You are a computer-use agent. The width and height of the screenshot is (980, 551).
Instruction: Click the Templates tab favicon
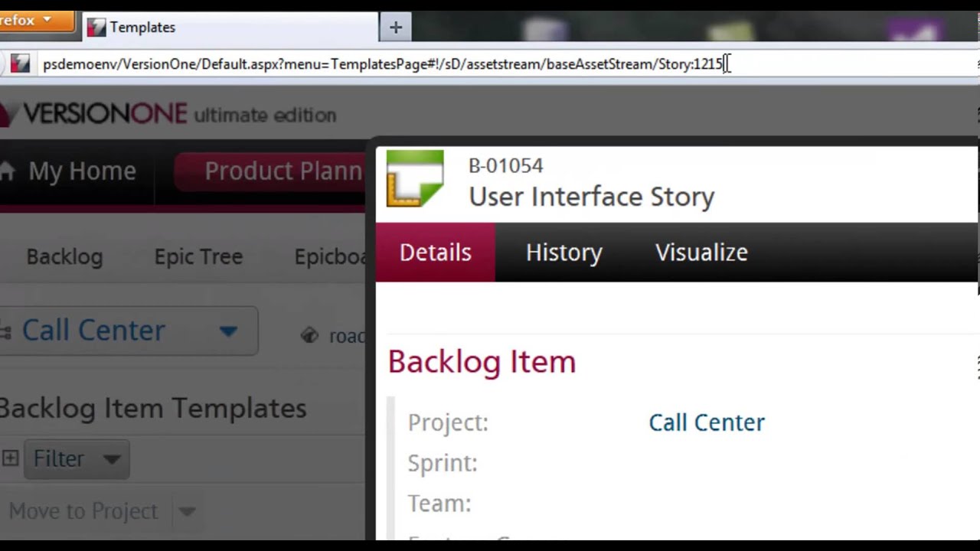[x=96, y=28]
